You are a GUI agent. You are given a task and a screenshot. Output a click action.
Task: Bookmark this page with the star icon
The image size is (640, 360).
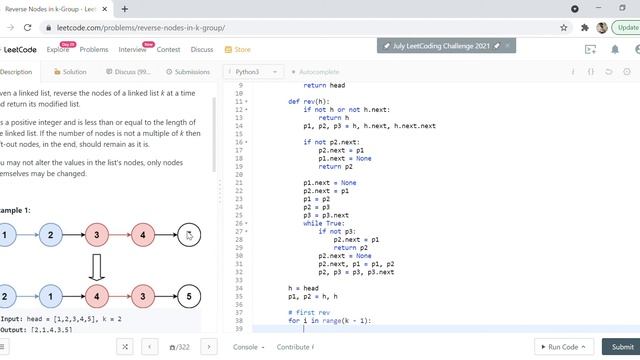pyautogui.click(x=564, y=28)
